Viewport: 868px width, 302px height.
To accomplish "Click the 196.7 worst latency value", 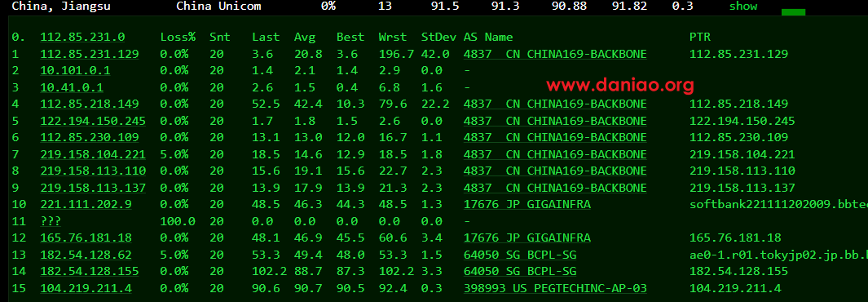I will click(x=396, y=54).
